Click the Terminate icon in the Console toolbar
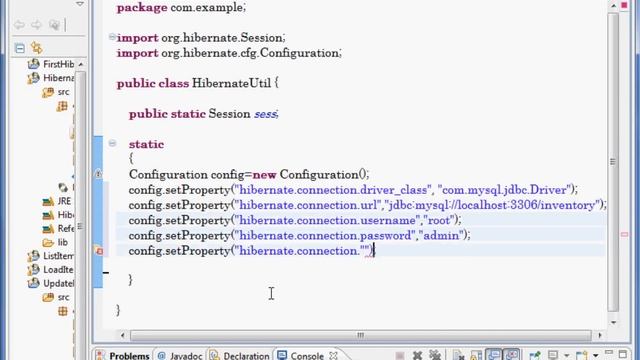640x360 pixels. click(x=400, y=356)
